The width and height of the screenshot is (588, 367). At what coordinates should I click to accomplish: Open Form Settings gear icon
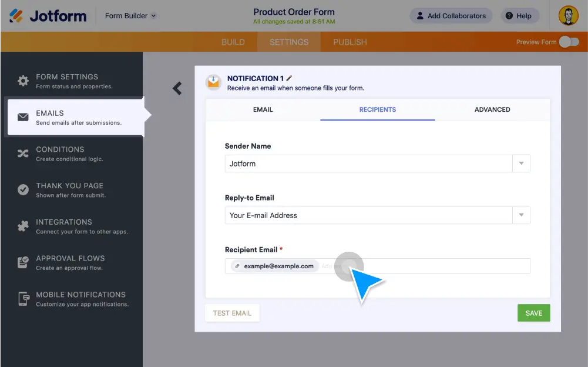23,81
